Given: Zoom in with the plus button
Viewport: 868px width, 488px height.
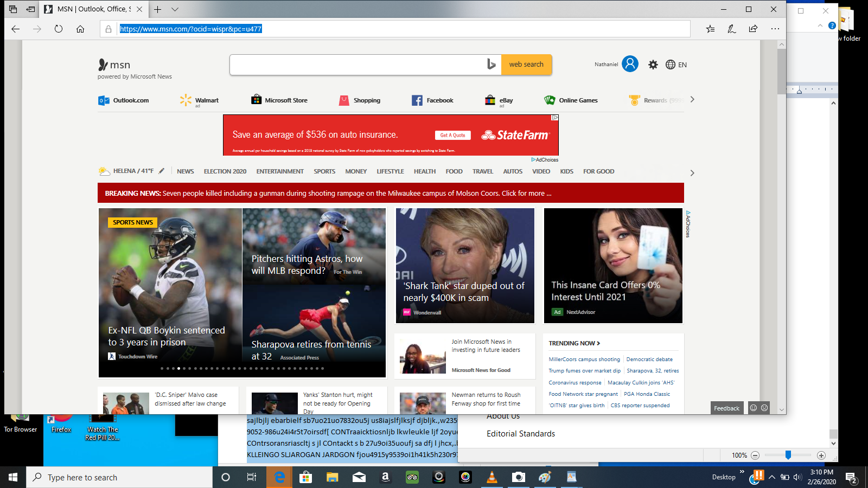Looking at the screenshot, I should (x=821, y=455).
